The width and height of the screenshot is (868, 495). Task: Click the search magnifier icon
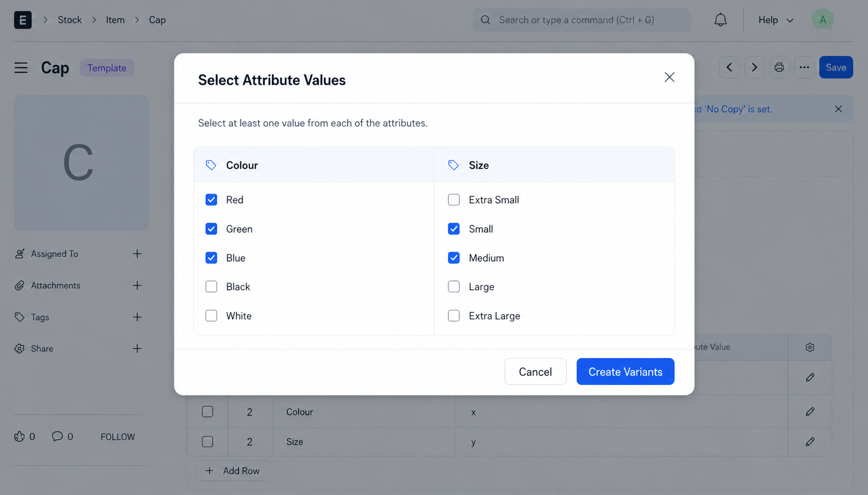(485, 20)
